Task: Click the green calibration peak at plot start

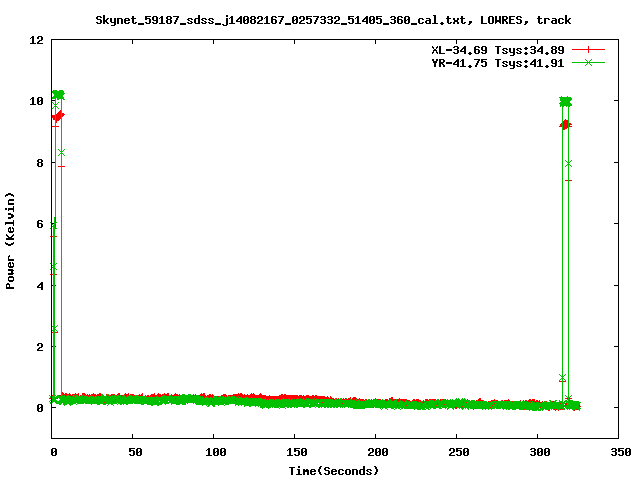Action: [58, 95]
